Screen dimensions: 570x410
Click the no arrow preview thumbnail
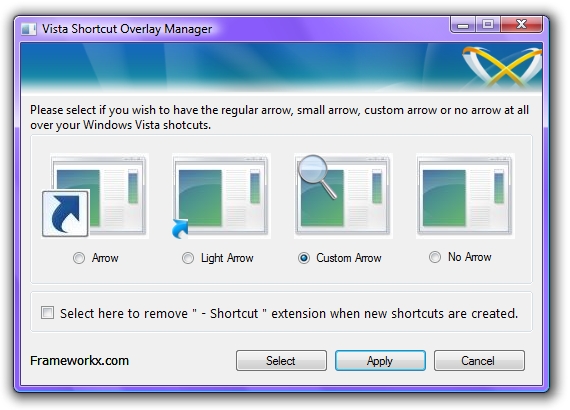465,196
